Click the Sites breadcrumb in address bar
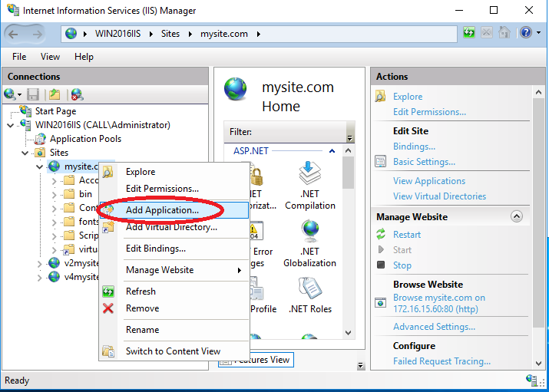Screen dimensions: 549x392 170,34
